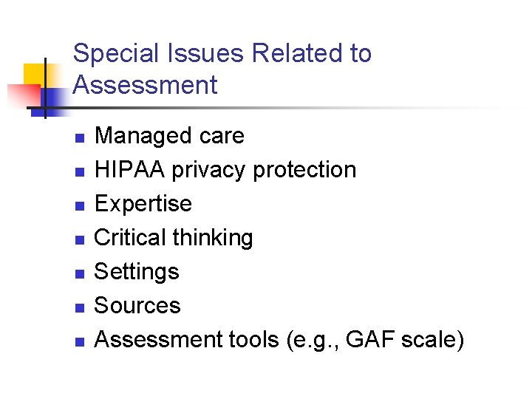Screen dimensions: 532x399
Task: Select the "Expertise" bullet text
Action: point(143,204)
